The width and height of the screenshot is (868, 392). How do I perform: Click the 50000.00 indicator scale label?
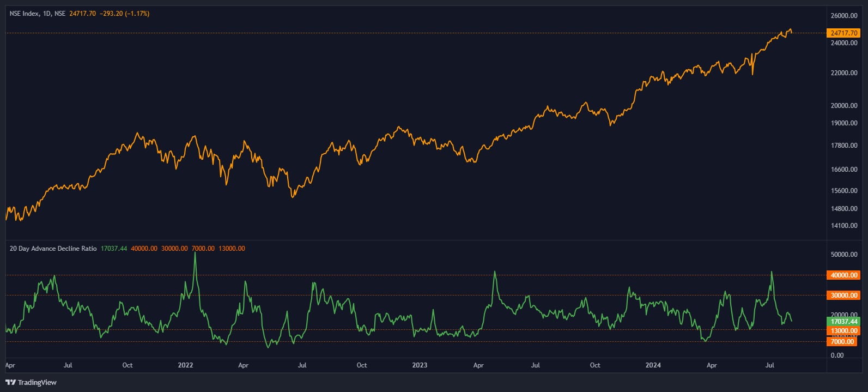tap(843, 255)
